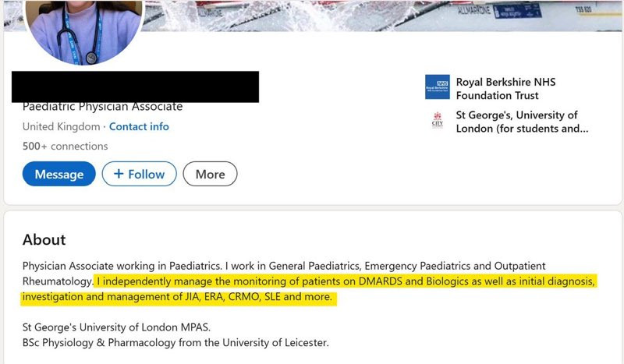Viewport: 624px width, 364px height.
Task: Follow this Paediatric Physician Associate profile
Action: tap(140, 174)
